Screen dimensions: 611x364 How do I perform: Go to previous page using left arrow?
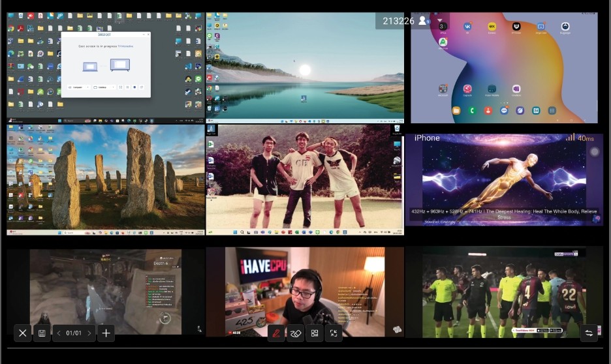click(x=59, y=333)
